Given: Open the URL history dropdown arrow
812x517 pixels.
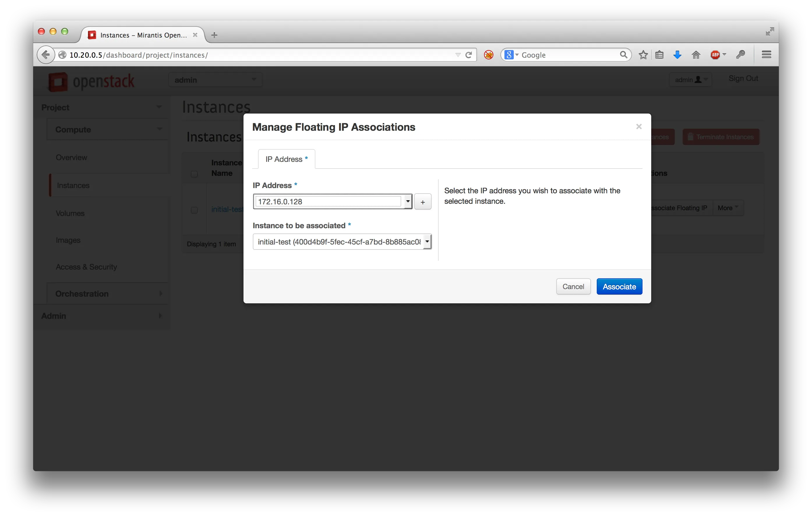Looking at the screenshot, I should coord(458,55).
